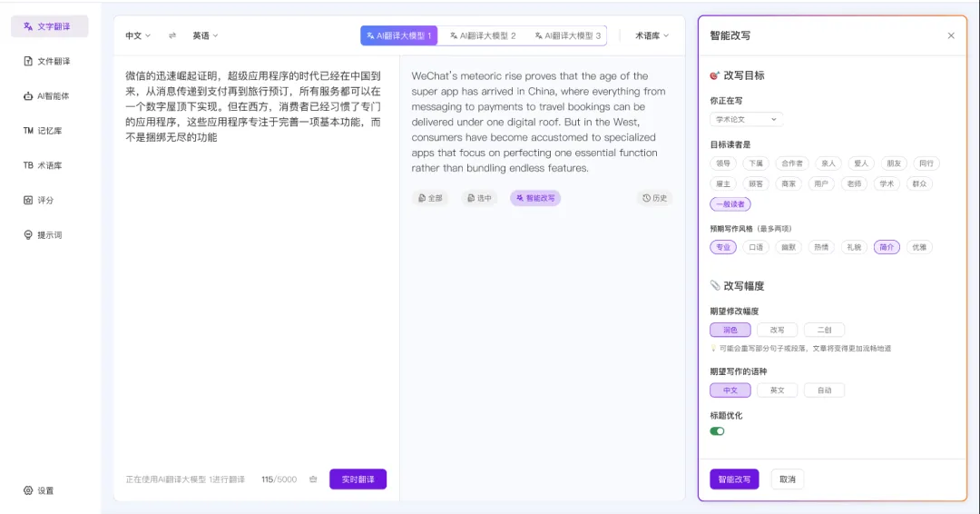Click into the Chinese source text area
Viewport: 980px width, 514px height.
click(254, 106)
